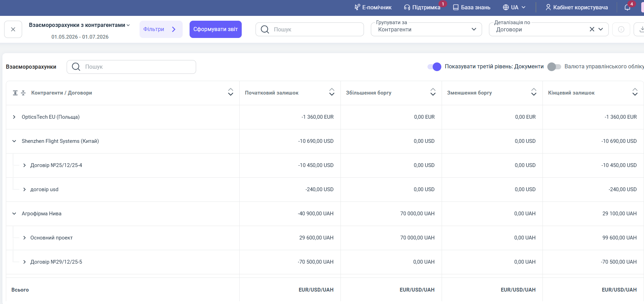Sort by Кінцевий залишок column
Viewport: 644px width, 304px height.
click(635, 92)
